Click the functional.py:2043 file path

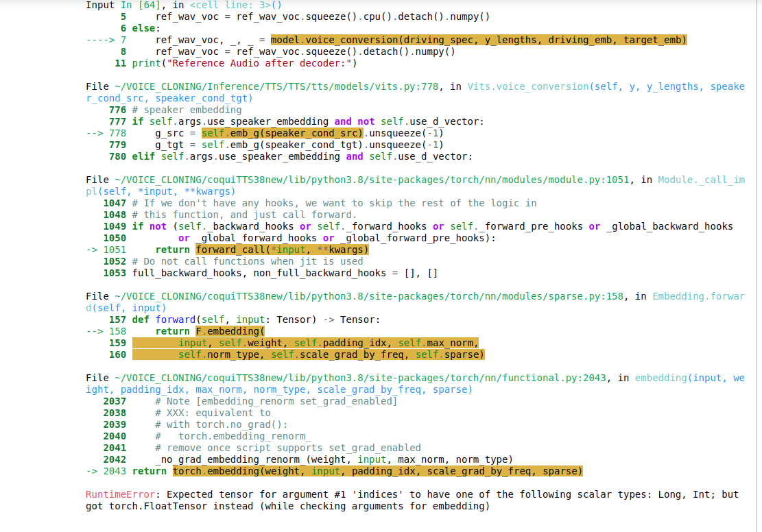360,378
